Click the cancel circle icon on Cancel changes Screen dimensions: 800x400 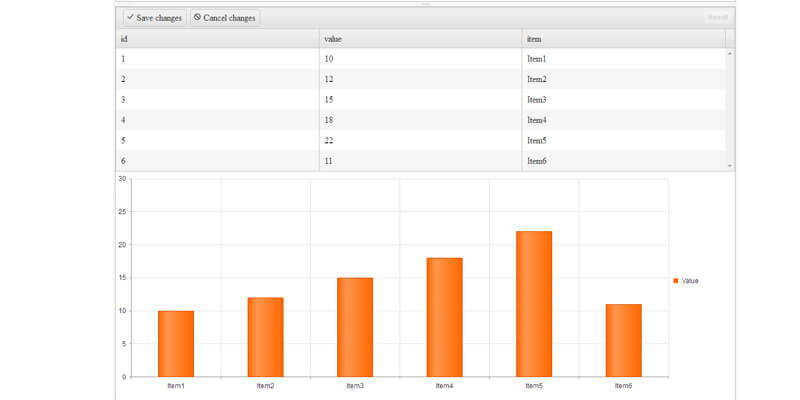coord(198,18)
